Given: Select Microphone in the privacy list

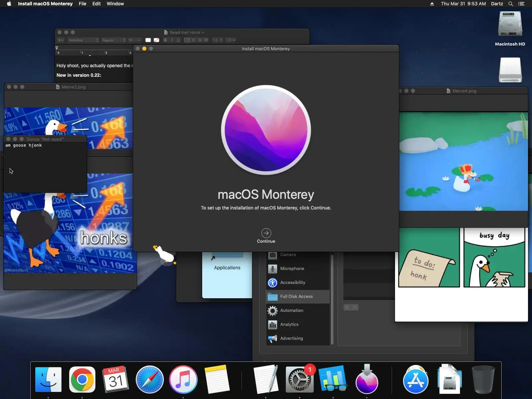Looking at the screenshot, I should (x=298, y=268).
